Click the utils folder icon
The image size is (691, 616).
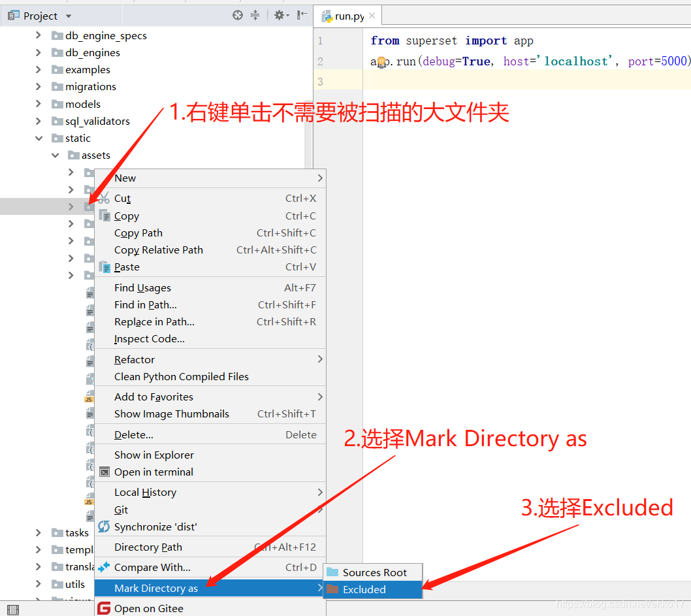click(57, 584)
